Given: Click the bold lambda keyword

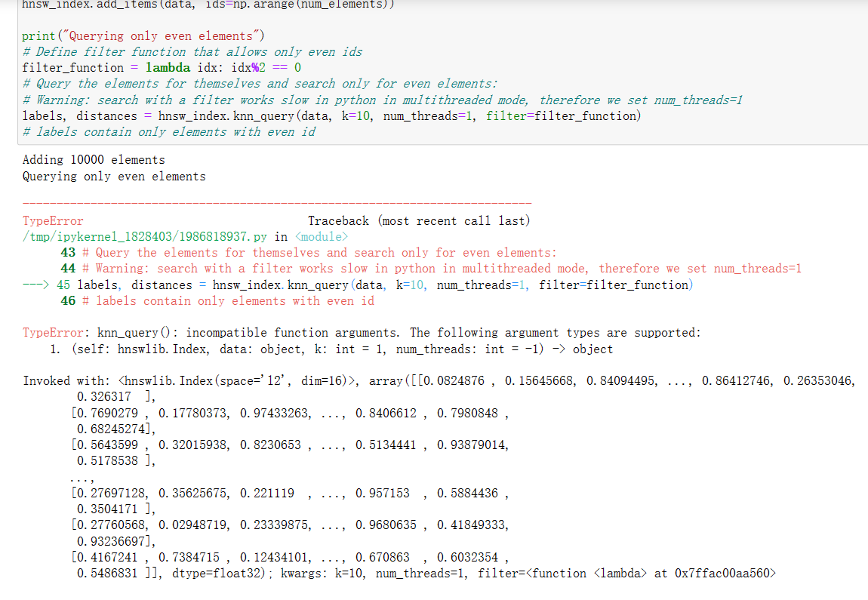Looking at the screenshot, I should (x=168, y=67).
